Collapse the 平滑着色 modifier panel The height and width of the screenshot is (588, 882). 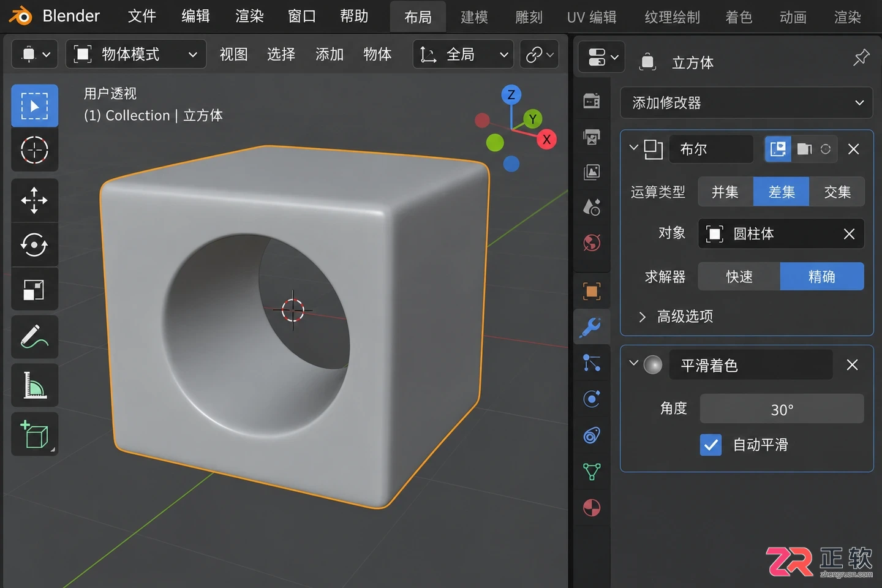(634, 363)
